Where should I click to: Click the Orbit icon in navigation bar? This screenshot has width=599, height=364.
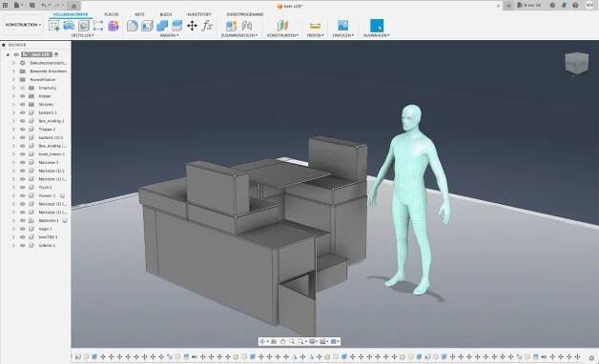pos(262,341)
